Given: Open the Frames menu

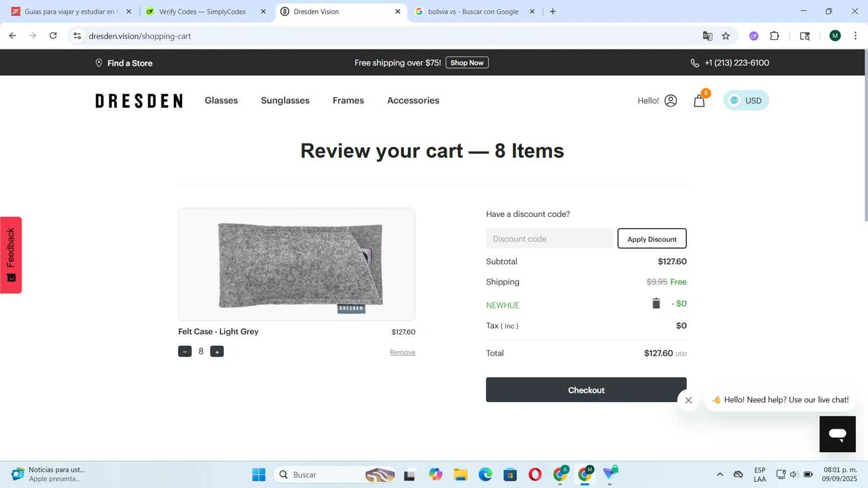Looking at the screenshot, I should pos(348,101).
